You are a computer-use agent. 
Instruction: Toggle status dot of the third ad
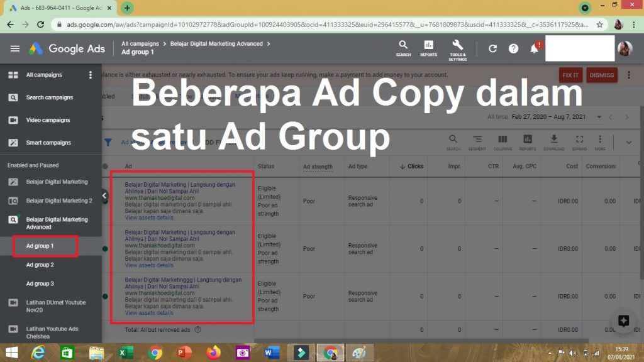click(105, 296)
